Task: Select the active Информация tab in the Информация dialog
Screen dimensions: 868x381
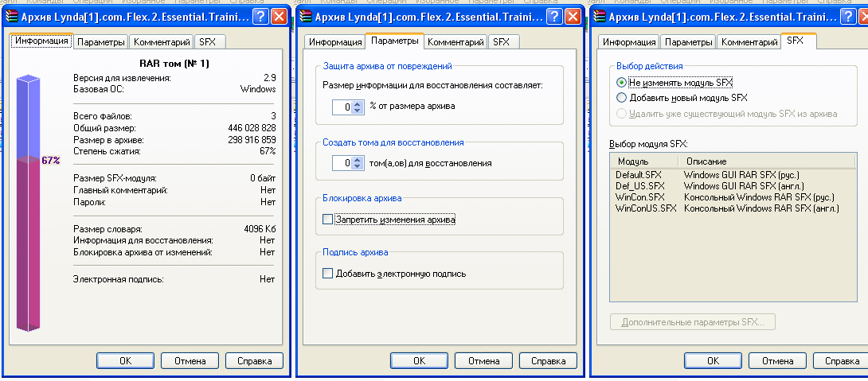Action: coord(41,41)
